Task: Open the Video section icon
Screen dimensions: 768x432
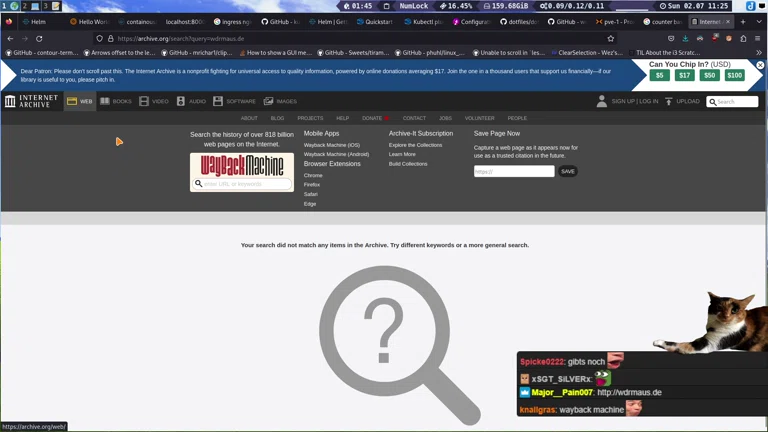Action: point(144,101)
